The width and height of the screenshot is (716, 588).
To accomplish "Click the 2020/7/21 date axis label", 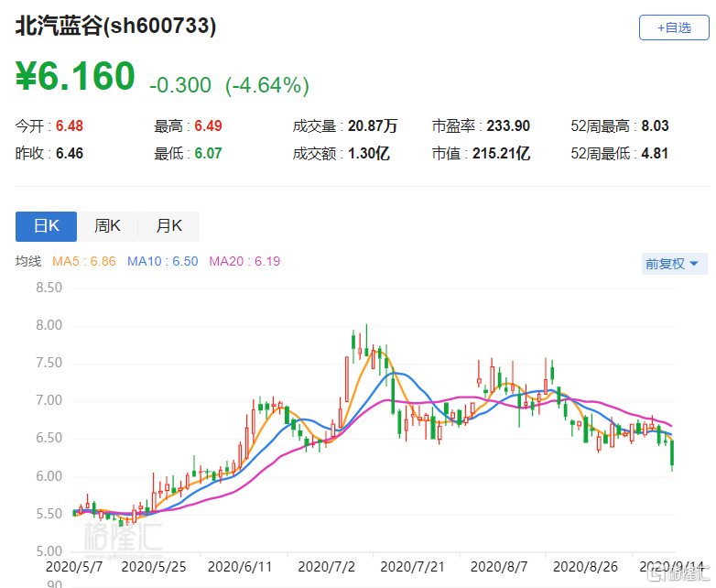I will tap(412, 567).
